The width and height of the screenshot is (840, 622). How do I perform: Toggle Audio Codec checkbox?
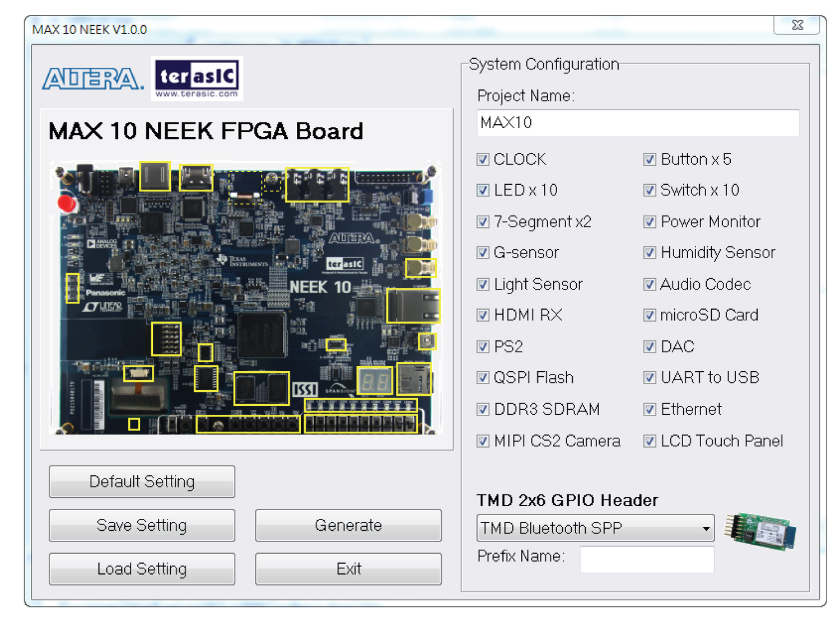[x=650, y=284]
